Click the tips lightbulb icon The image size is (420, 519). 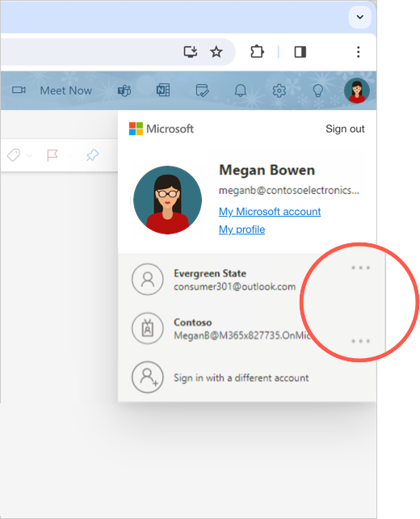click(317, 91)
